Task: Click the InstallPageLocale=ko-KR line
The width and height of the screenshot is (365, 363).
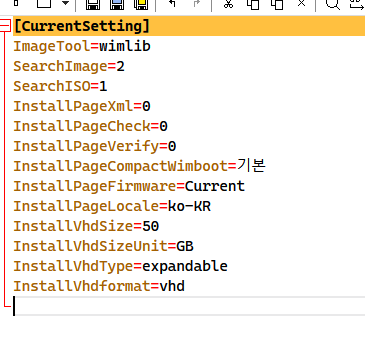Action: click(112, 206)
